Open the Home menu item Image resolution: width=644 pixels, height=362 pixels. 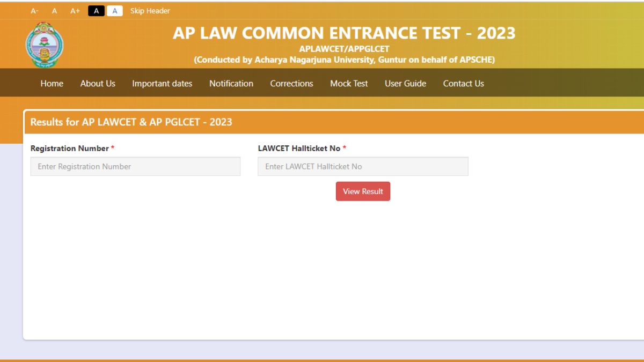(x=52, y=83)
